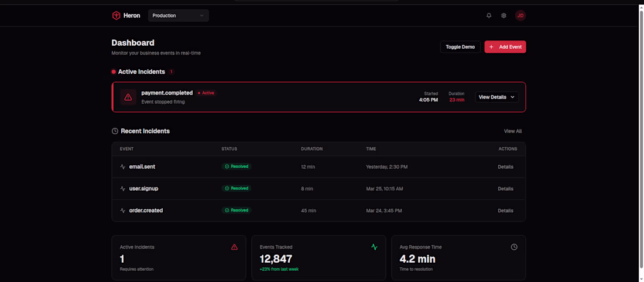Open Details for email.sent incident

point(505,167)
